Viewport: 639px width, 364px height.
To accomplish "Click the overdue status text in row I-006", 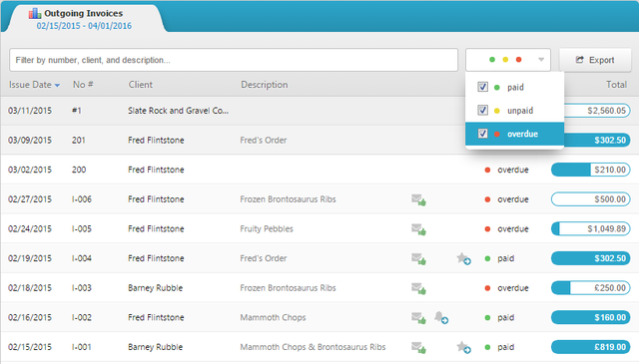I will pyautogui.click(x=512, y=199).
